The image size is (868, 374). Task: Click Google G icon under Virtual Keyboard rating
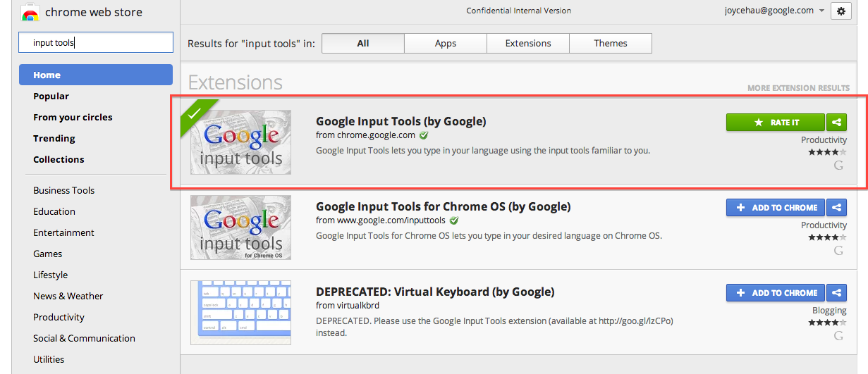tap(839, 336)
